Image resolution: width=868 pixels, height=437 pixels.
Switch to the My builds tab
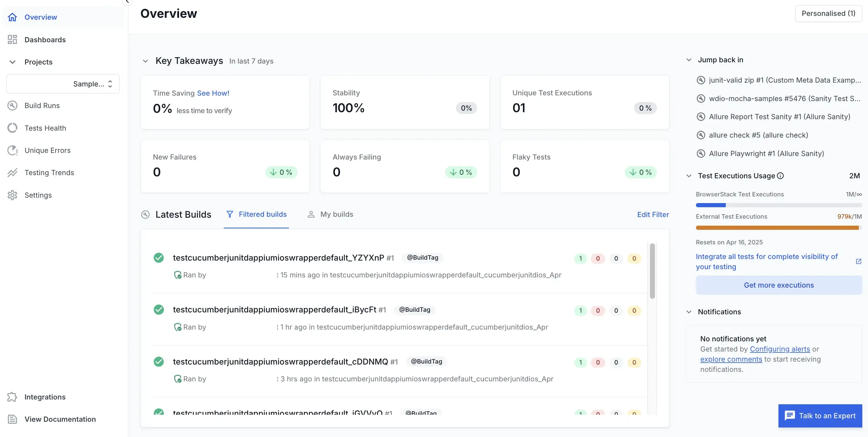(336, 214)
